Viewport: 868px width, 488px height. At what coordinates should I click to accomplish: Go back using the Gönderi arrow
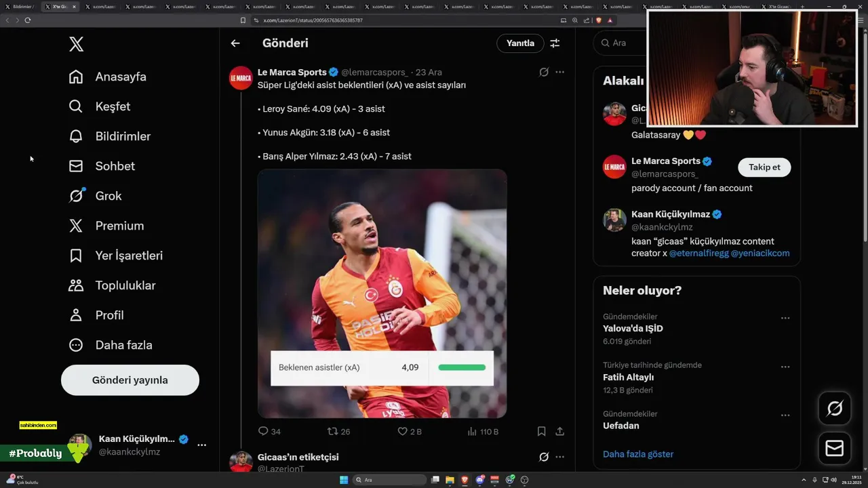tap(235, 43)
